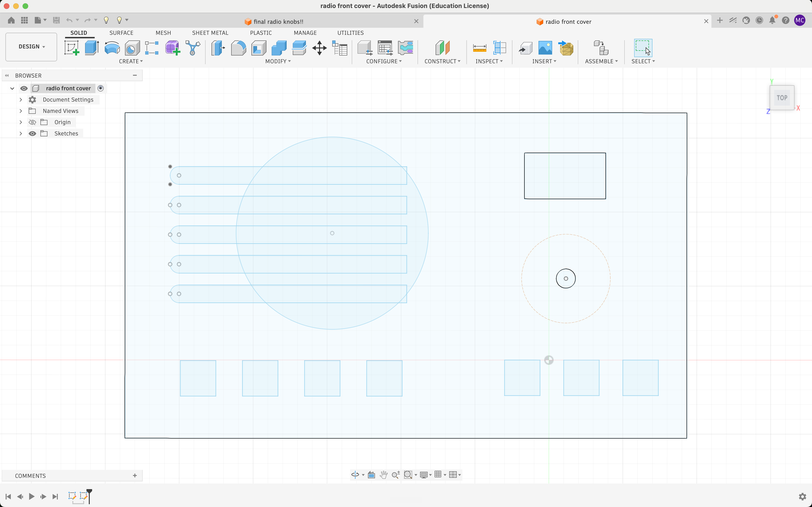This screenshot has width=812, height=507.
Task: Toggle the activate component radio button
Action: [x=101, y=88]
